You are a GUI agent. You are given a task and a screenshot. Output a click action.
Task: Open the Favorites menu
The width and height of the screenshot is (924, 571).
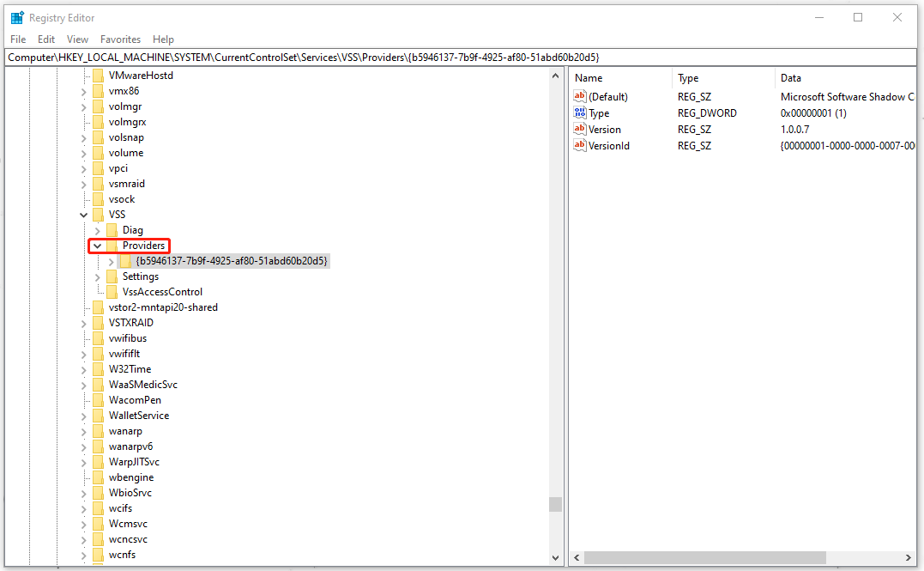(120, 39)
